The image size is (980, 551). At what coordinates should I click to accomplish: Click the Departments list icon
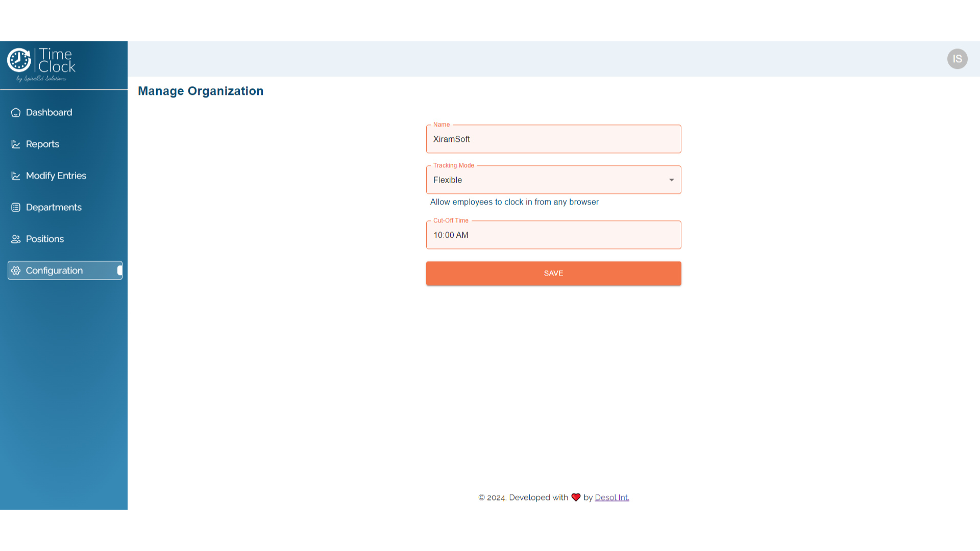click(16, 208)
